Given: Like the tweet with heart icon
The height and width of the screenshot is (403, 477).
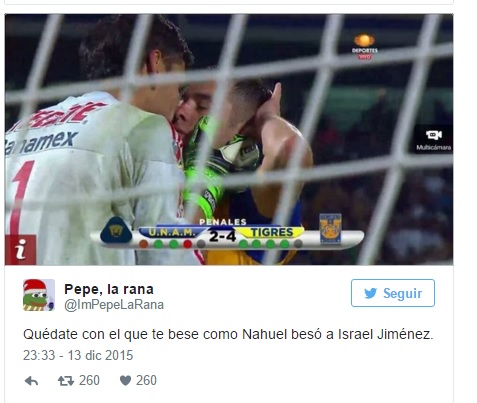Looking at the screenshot, I should [x=125, y=381].
